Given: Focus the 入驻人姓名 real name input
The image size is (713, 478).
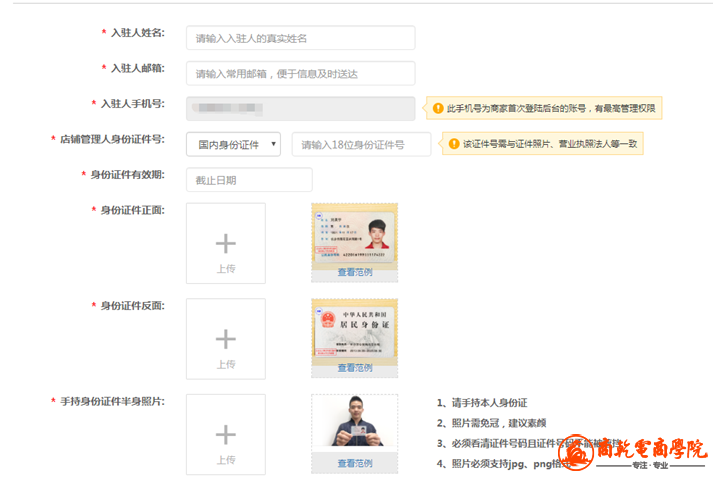Looking at the screenshot, I should [x=300, y=38].
